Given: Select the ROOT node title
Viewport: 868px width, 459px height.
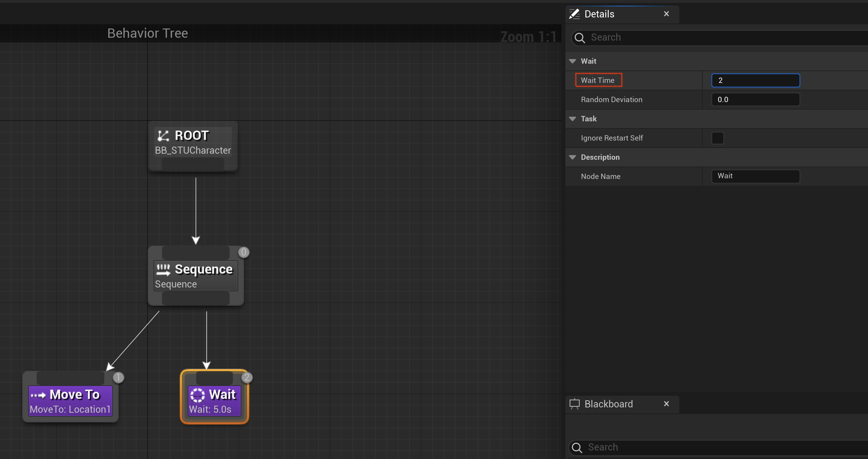Looking at the screenshot, I should tap(192, 136).
